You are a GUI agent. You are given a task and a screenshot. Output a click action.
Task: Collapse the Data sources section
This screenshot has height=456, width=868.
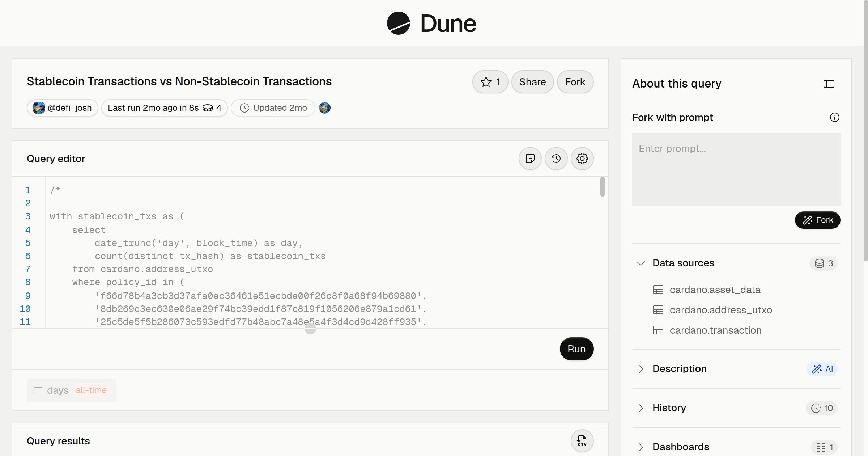[x=641, y=263]
